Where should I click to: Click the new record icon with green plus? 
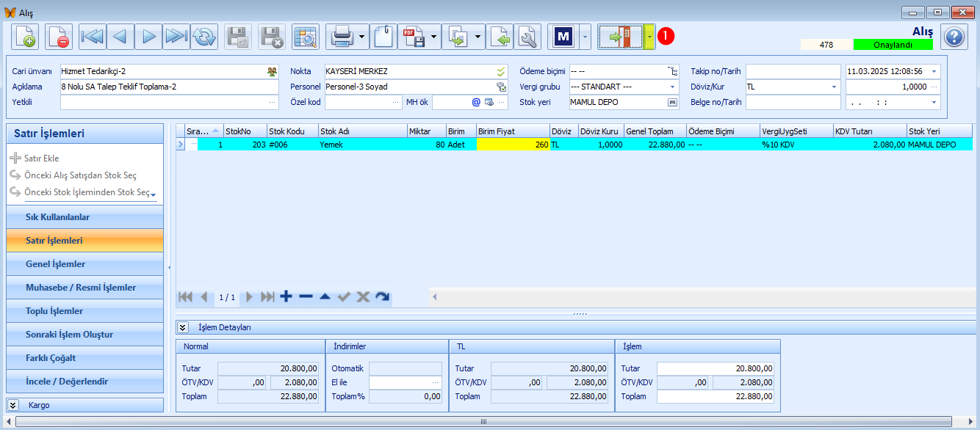(x=25, y=36)
